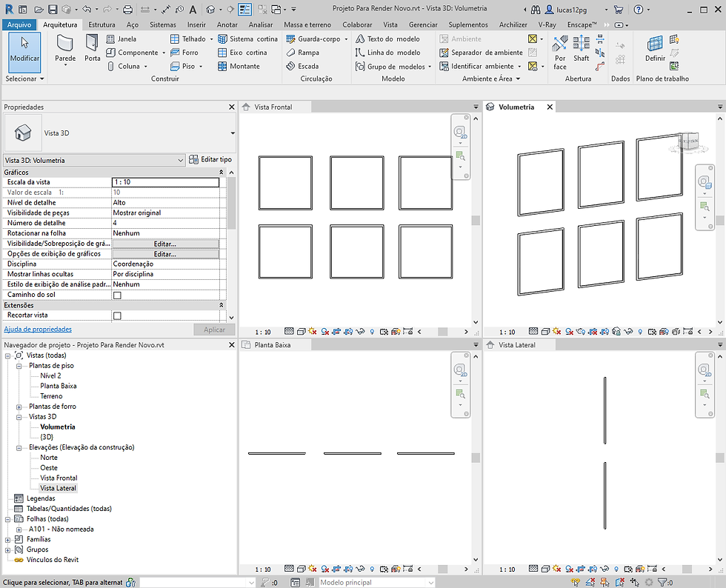Open the Vista ribbon tab
726x588 pixels.
[x=390, y=24]
